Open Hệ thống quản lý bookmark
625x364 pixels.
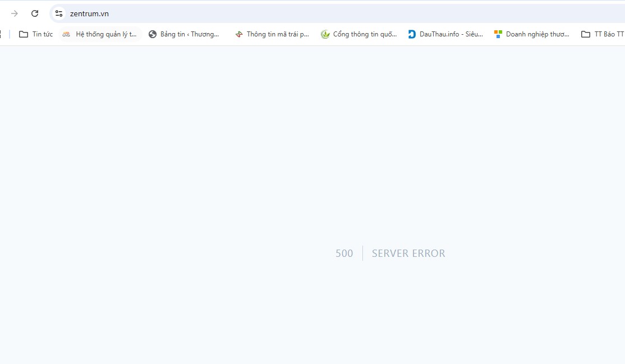[100, 34]
